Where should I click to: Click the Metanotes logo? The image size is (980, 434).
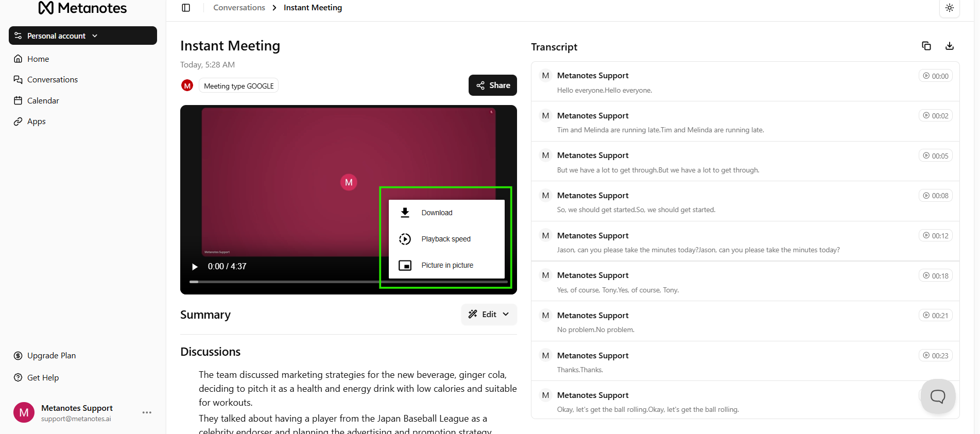point(82,8)
